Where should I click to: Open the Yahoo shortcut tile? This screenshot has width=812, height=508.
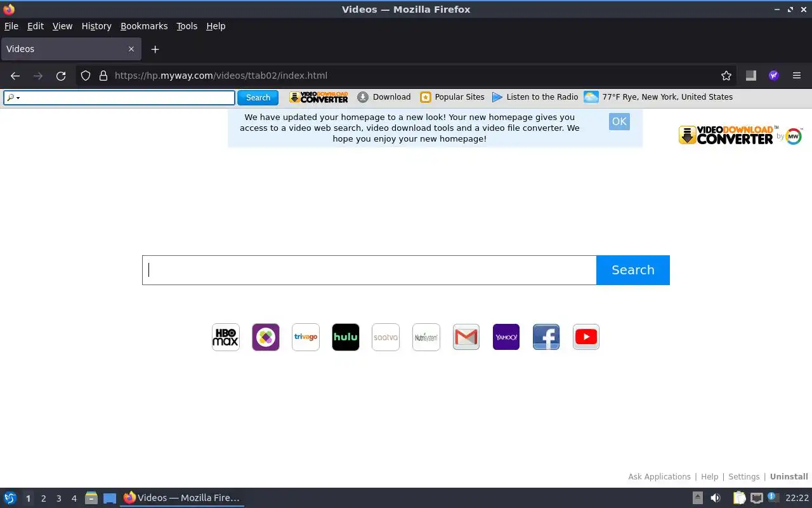(506, 337)
